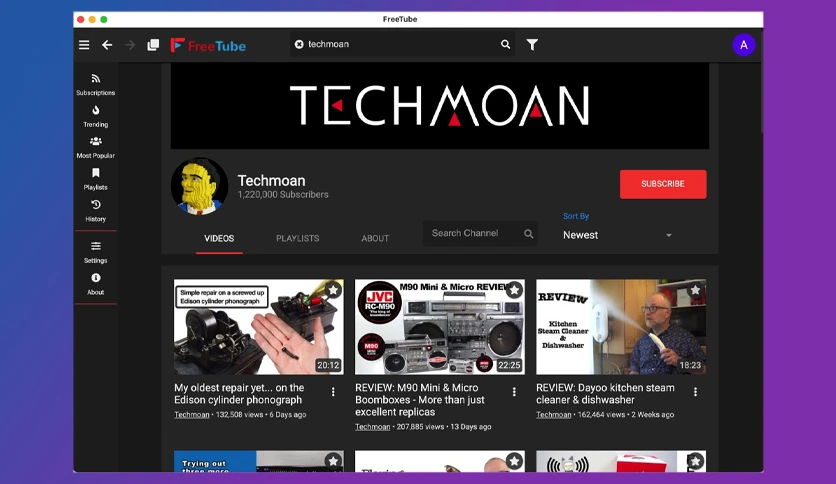836x484 pixels.
Task: Switch to the VIDEOS tab
Action: pyautogui.click(x=219, y=238)
